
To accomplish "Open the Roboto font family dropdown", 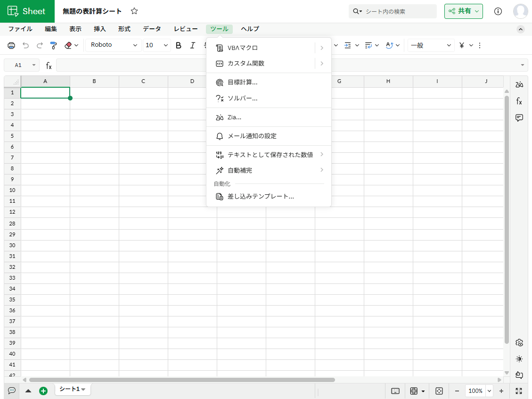I will 114,45.
